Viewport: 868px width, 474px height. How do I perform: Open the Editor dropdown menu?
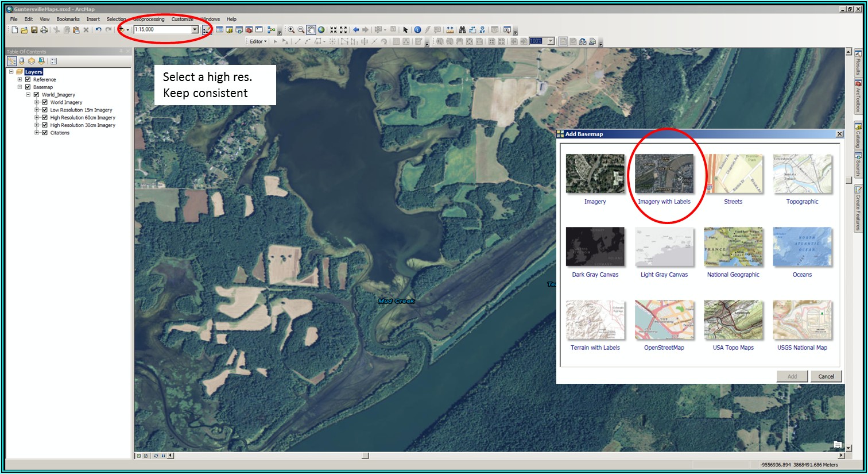pyautogui.click(x=258, y=41)
